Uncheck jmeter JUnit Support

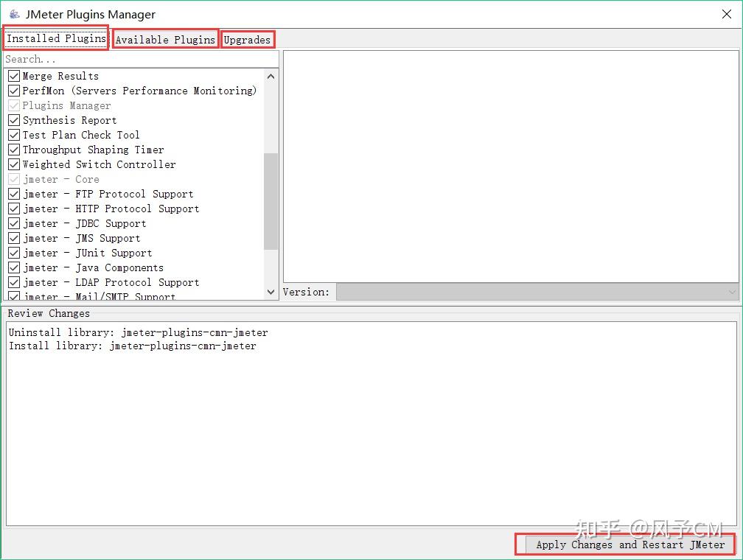pos(13,252)
